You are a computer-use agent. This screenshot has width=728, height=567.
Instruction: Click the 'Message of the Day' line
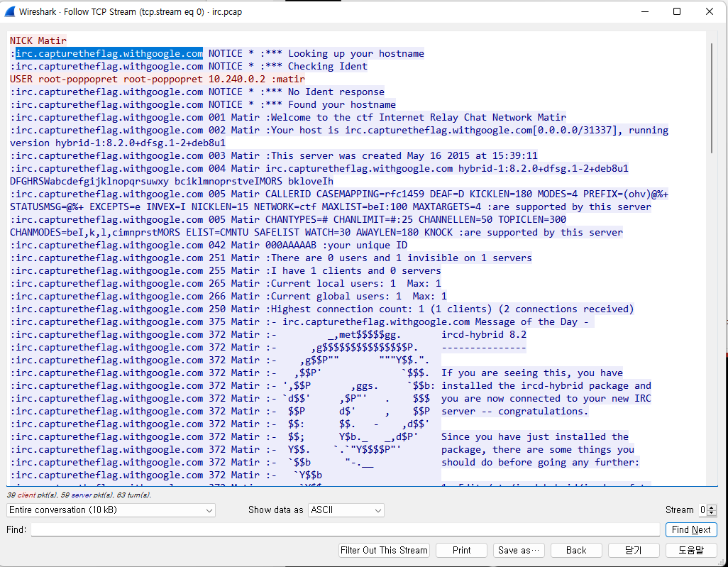point(302,321)
